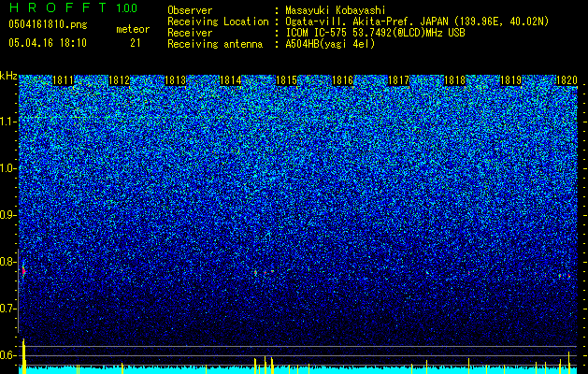This screenshot has width=588, height=374.
Task: Click the 1814 time marker
Action: 230,80
